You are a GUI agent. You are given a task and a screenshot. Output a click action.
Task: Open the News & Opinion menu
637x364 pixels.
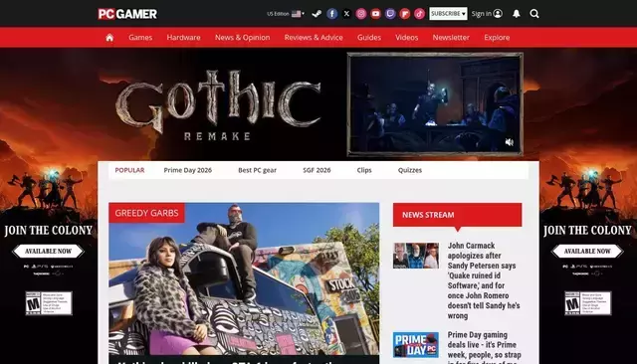pos(243,38)
